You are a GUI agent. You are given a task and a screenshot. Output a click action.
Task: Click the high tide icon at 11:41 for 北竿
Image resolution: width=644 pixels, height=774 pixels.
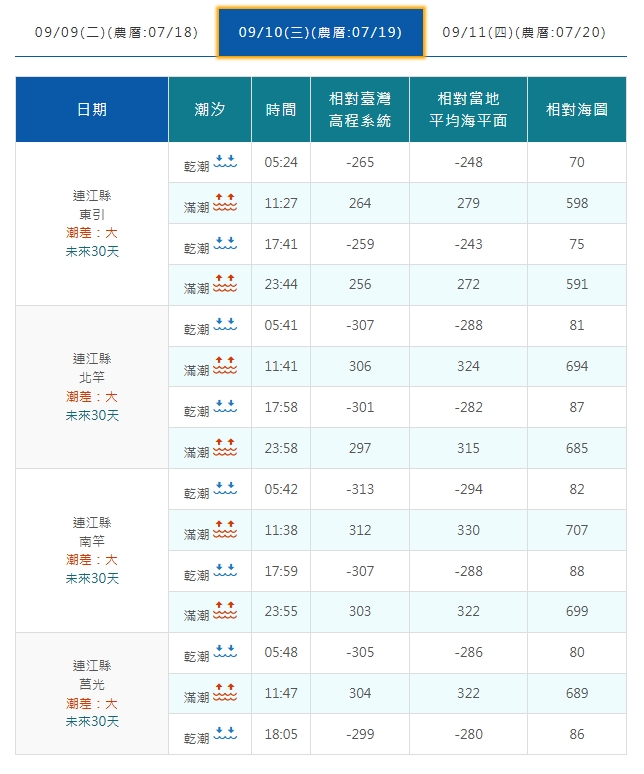tap(225, 367)
